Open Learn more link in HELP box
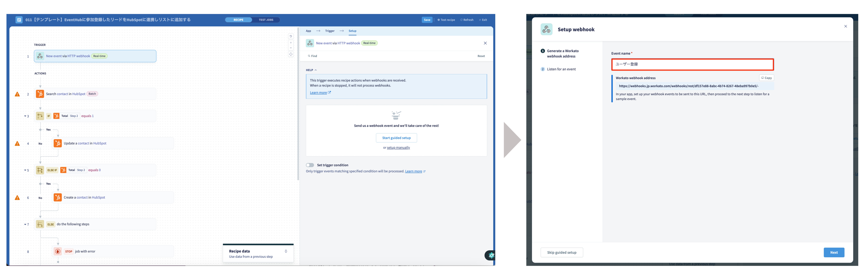 [320, 93]
